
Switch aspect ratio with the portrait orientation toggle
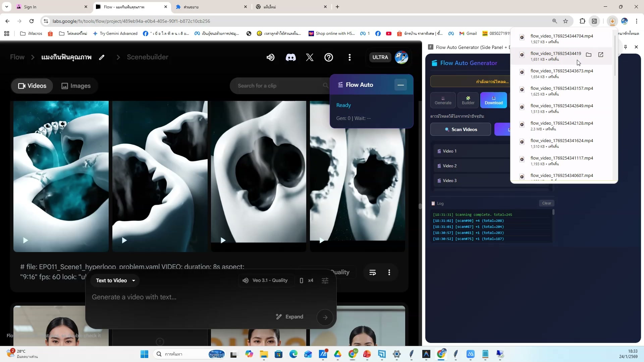(301, 281)
